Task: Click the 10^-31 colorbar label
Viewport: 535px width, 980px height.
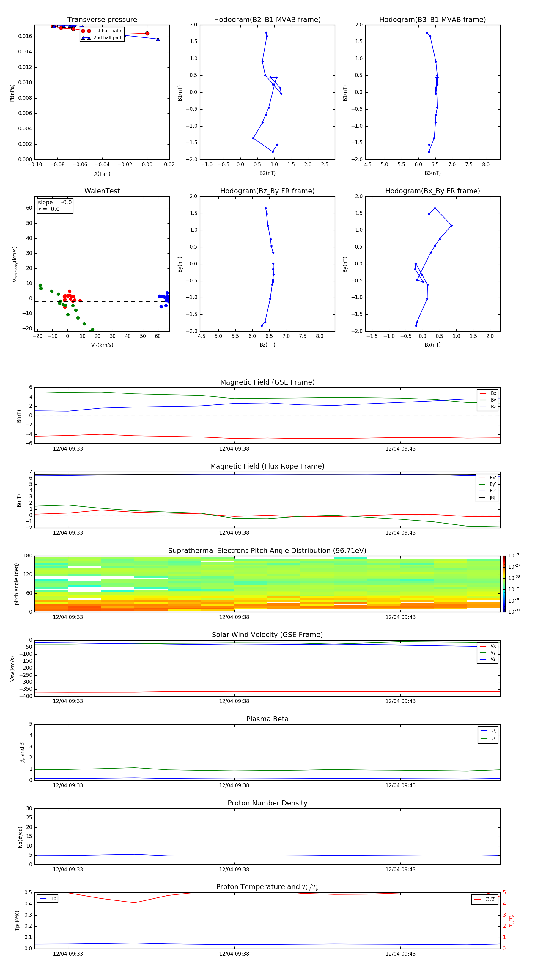Action: pyautogui.click(x=514, y=611)
